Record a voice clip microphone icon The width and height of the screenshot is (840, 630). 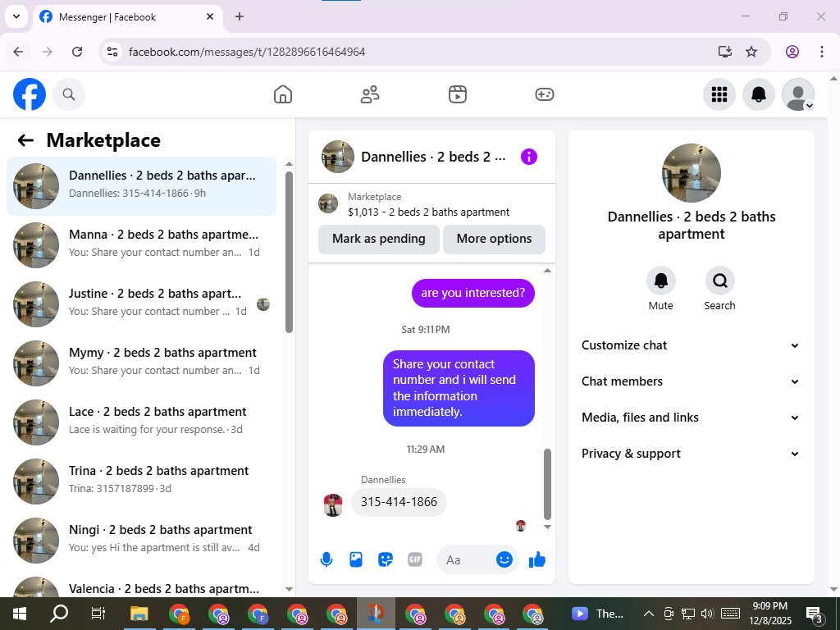click(326, 559)
